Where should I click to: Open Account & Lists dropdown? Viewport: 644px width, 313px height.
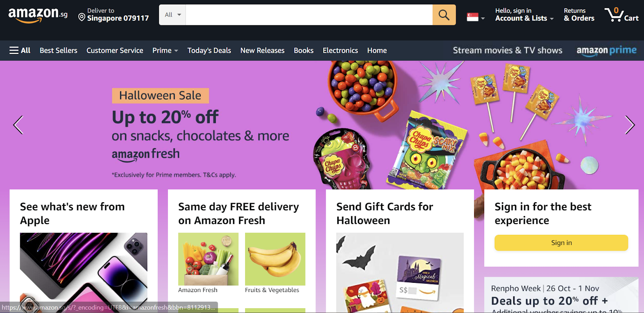tap(524, 15)
